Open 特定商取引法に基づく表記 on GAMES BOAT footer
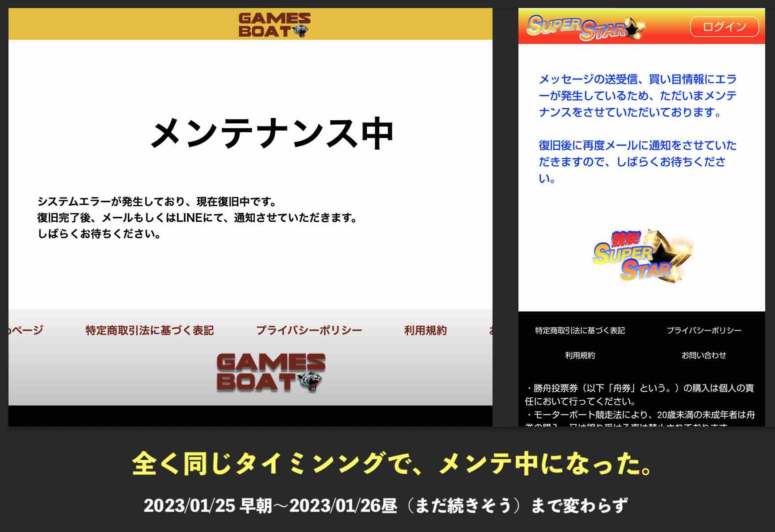The width and height of the screenshot is (775, 532). point(149,330)
